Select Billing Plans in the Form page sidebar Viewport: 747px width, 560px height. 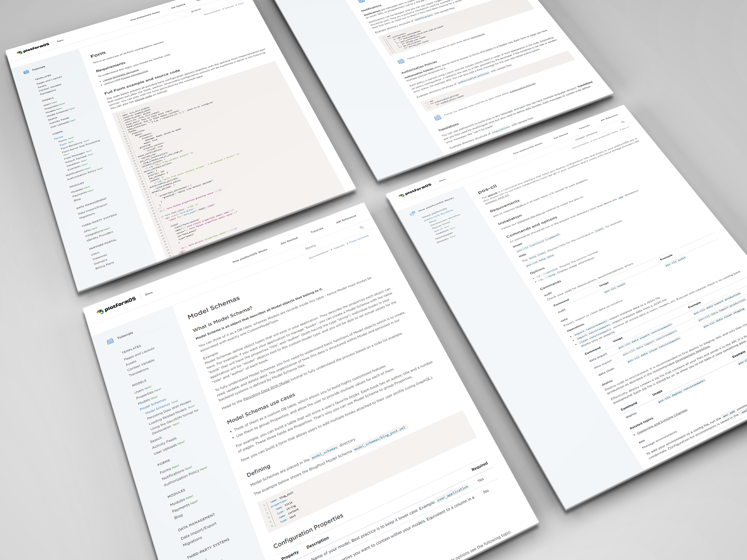point(104,265)
